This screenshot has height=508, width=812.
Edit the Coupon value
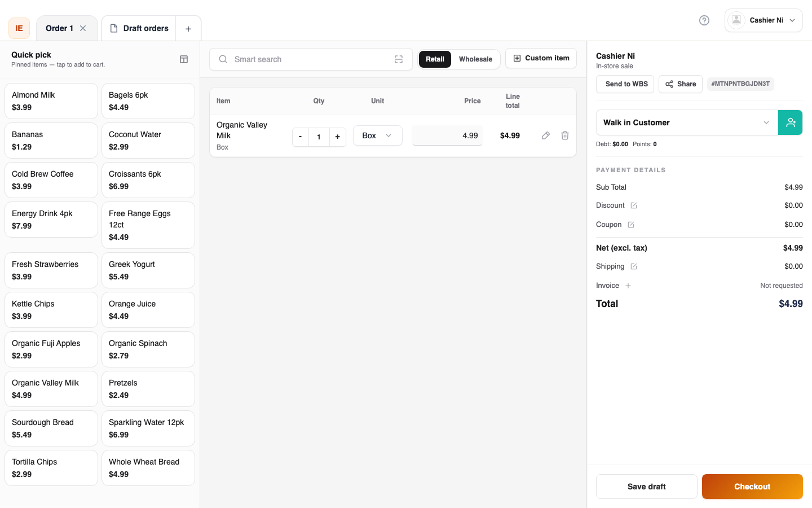pyautogui.click(x=631, y=225)
